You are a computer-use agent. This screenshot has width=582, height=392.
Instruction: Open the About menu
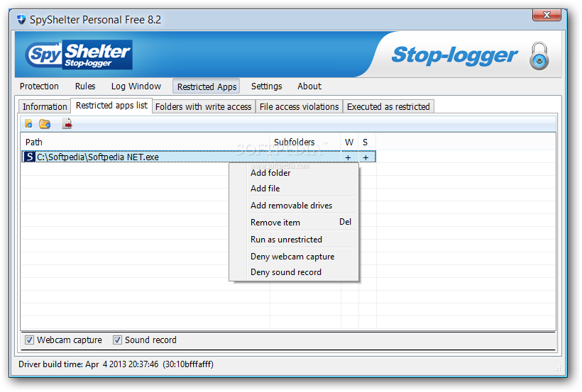(x=309, y=86)
